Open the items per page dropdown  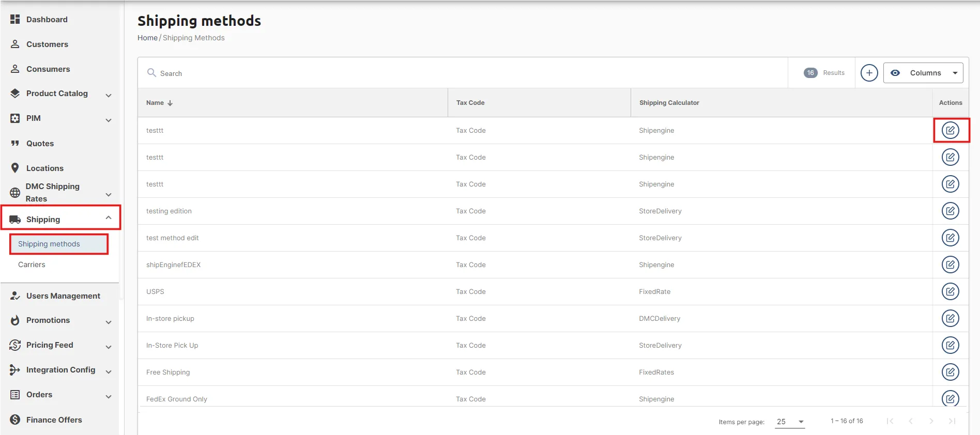791,422
